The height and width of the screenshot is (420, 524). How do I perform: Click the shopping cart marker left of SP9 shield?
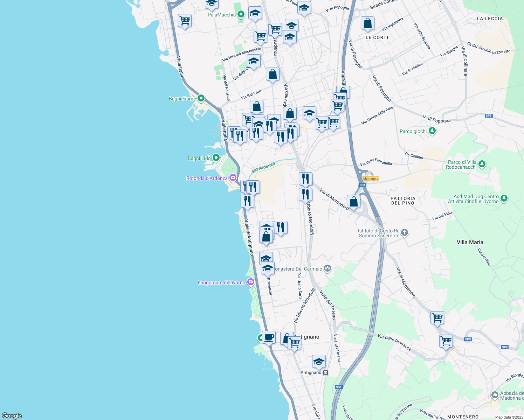click(x=446, y=342)
